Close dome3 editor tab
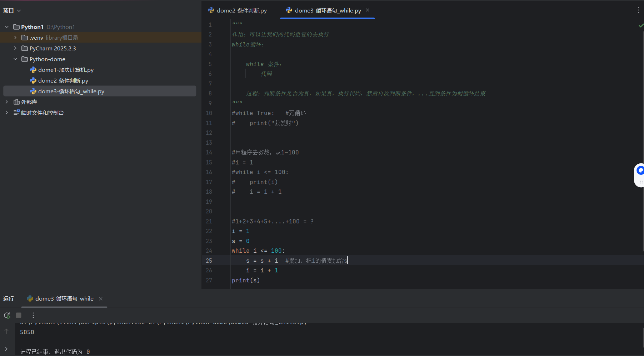 click(368, 10)
